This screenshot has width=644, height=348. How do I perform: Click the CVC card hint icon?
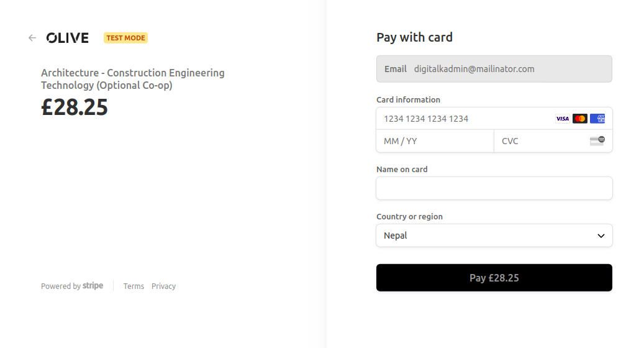(x=597, y=141)
